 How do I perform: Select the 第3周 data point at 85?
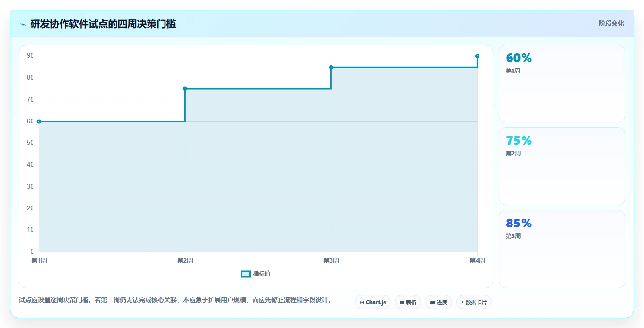[x=331, y=67]
